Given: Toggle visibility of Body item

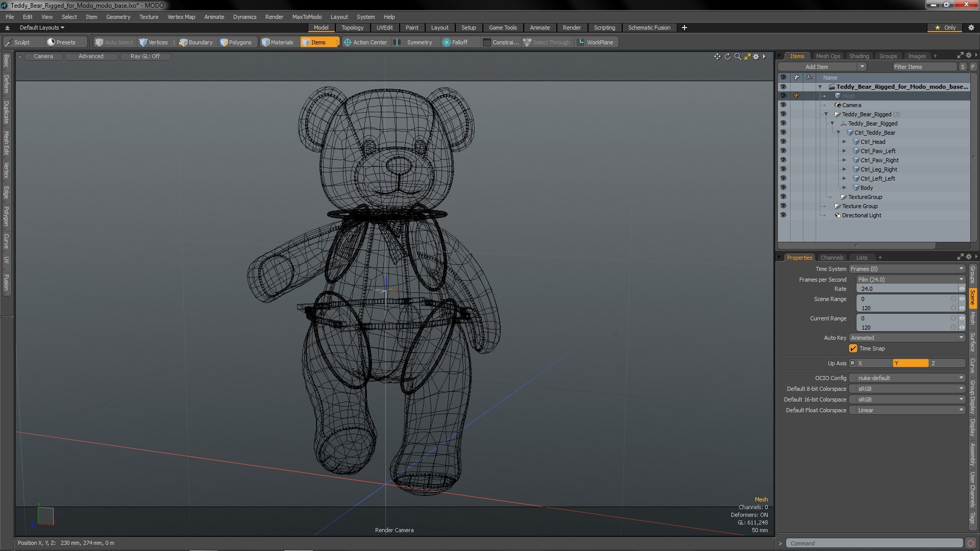Looking at the screenshot, I should [x=783, y=188].
